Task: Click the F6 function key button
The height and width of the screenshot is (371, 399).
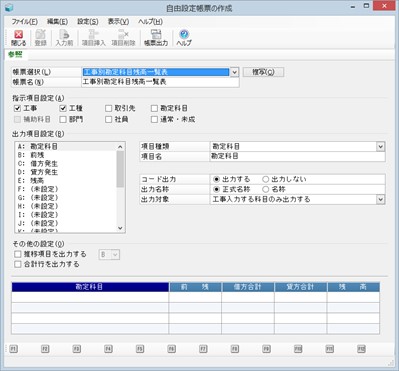Action: (172, 349)
